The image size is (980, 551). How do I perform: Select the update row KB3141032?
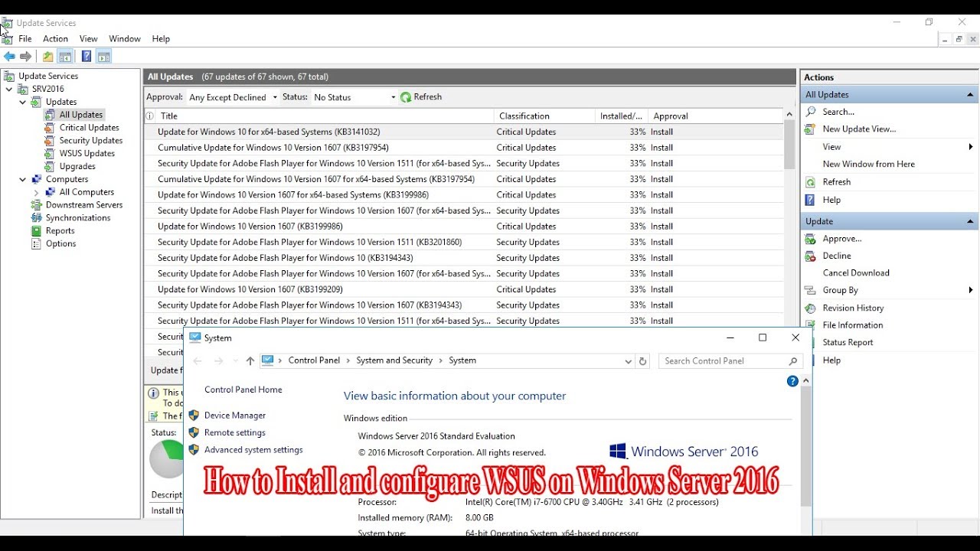tap(464, 132)
